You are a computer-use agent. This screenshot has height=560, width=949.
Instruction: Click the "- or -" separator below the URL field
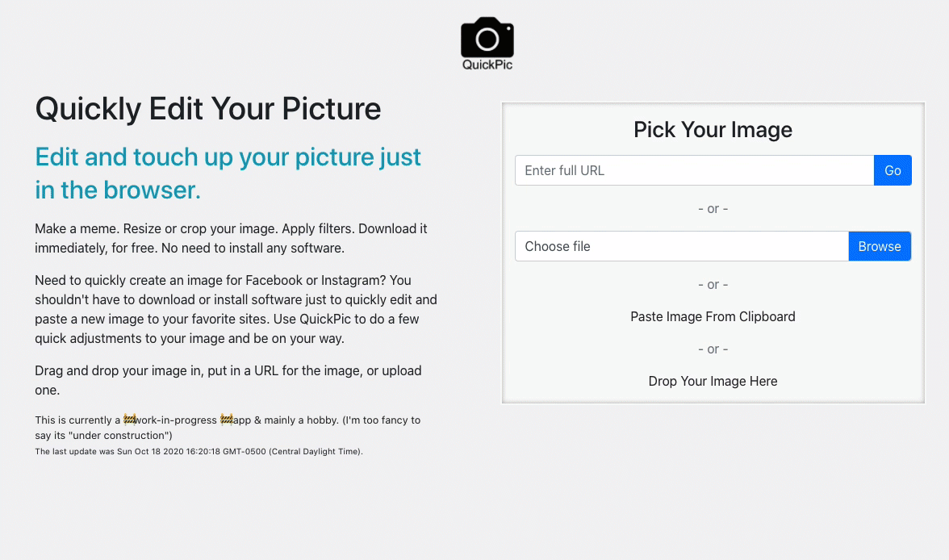pyautogui.click(x=713, y=209)
